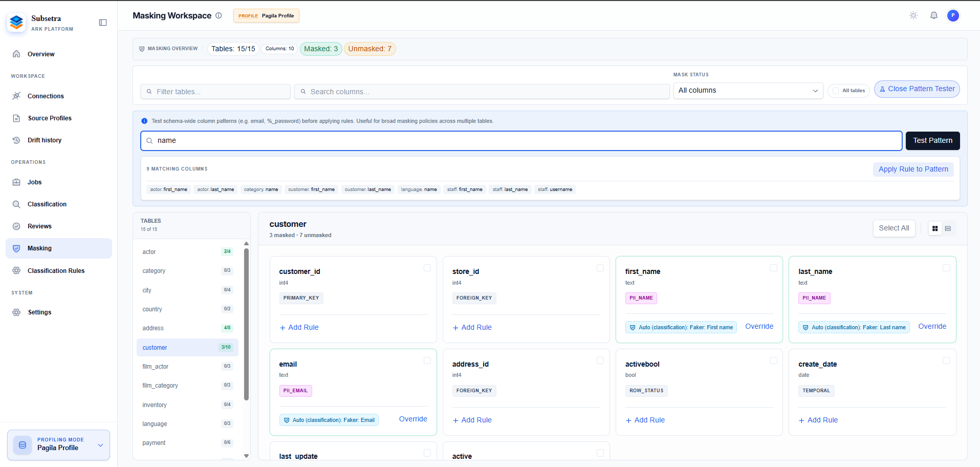The width and height of the screenshot is (980, 467).
Task: Select the actor table
Action: pyautogui.click(x=187, y=252)
